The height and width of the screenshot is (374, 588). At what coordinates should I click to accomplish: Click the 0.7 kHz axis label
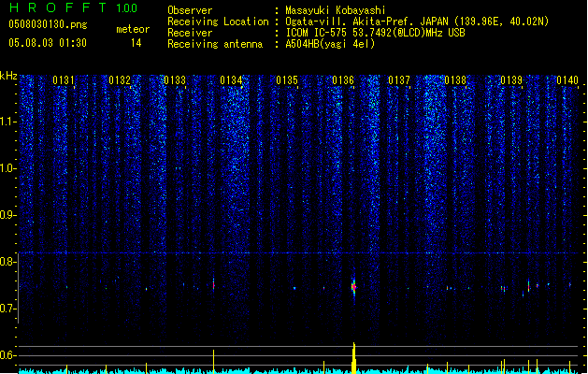(7, 309)
